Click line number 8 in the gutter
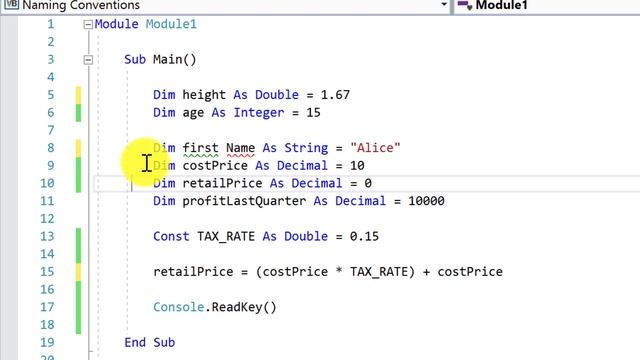Screen dimensions: 640x360 [x=50, y=148]
